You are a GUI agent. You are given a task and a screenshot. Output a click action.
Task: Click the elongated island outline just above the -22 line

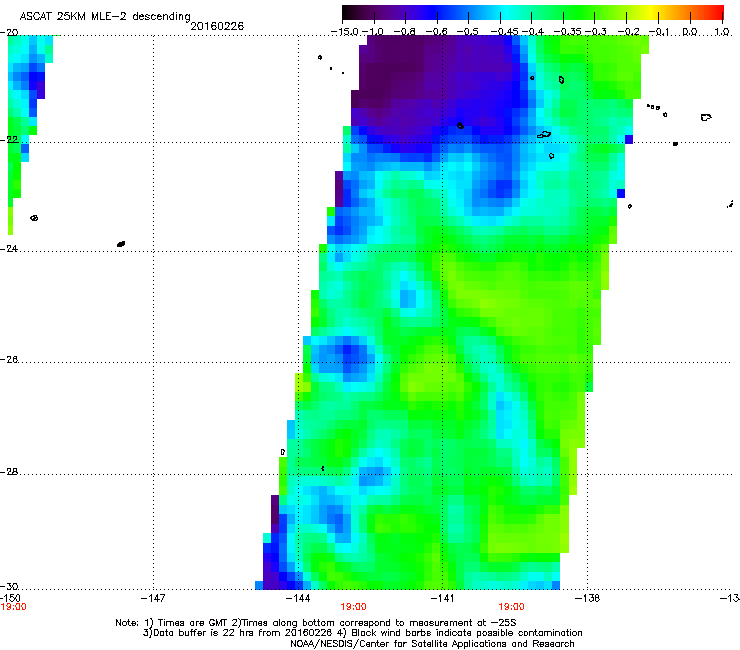pyautogui.click(x=544, y=135)
